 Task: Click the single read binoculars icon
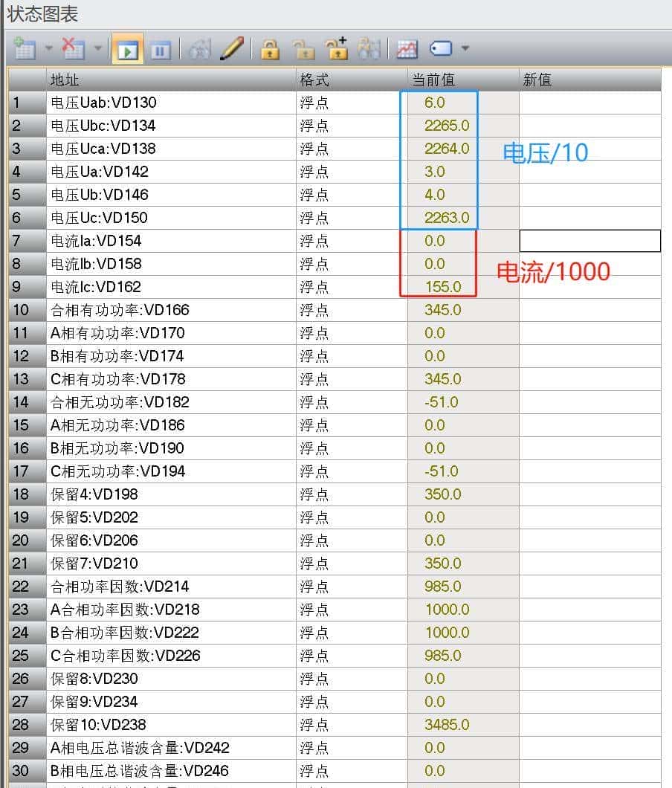pyautogui.click(x=198, y=48)
